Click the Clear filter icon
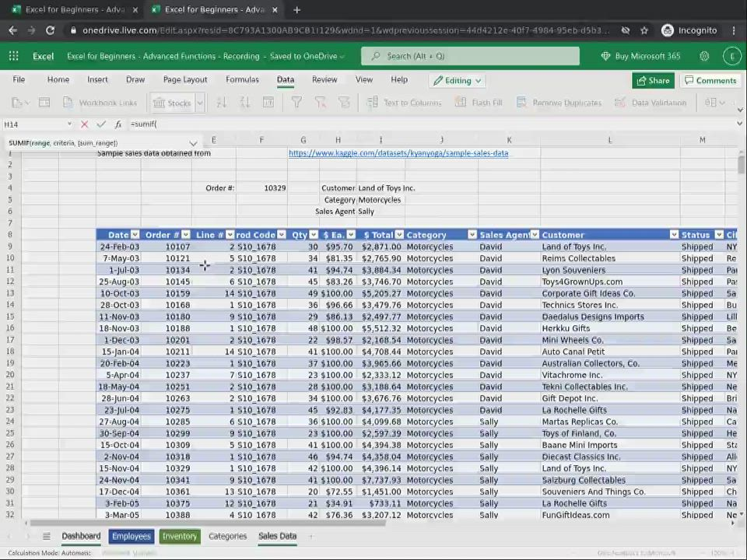747x560 pixels. [320, 103]
